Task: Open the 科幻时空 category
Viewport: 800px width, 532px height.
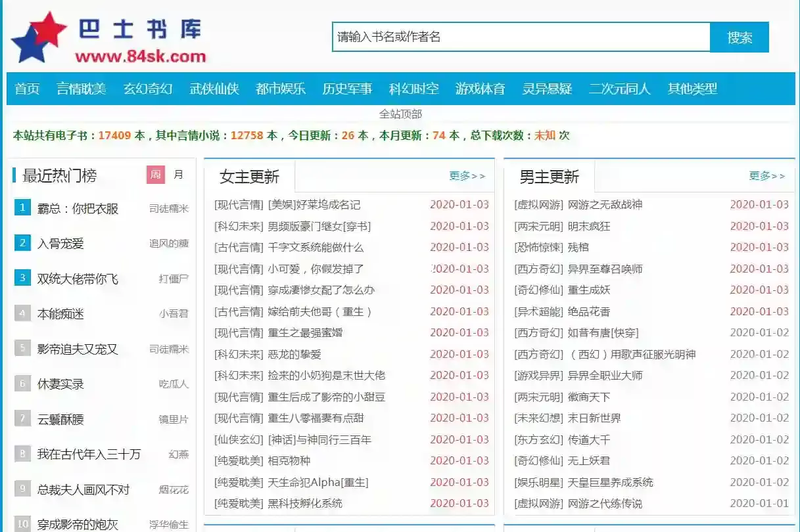Action: (x=413, y=89)
